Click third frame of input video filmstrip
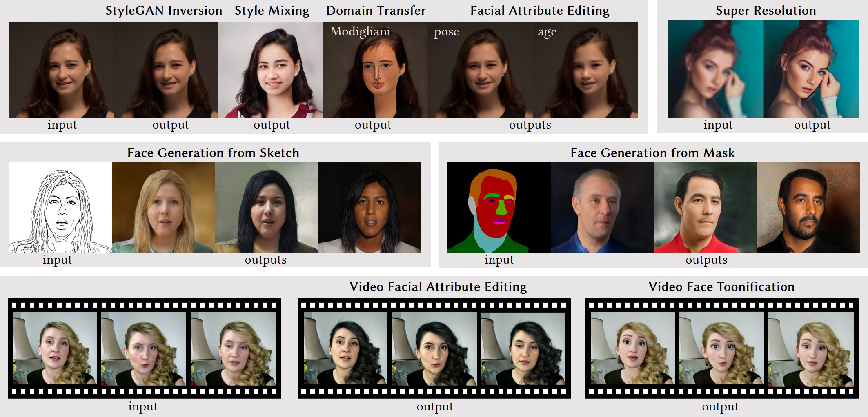 (233, 348)
